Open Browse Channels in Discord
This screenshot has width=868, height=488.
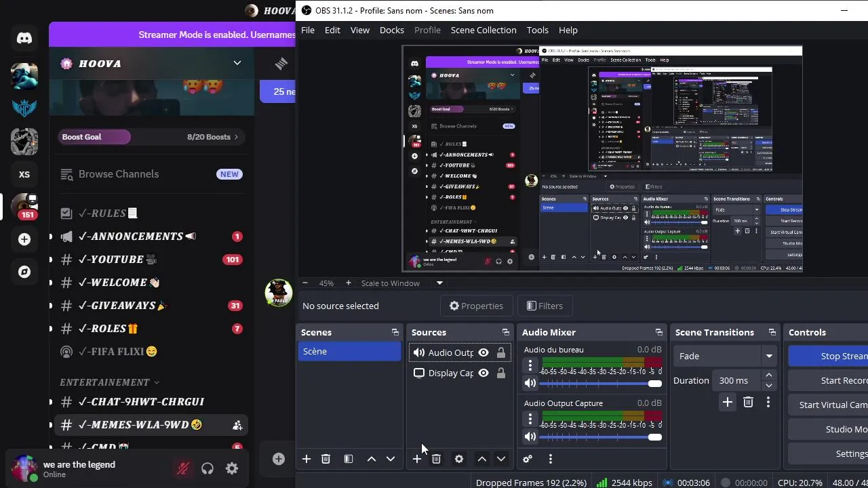(118, 174)
